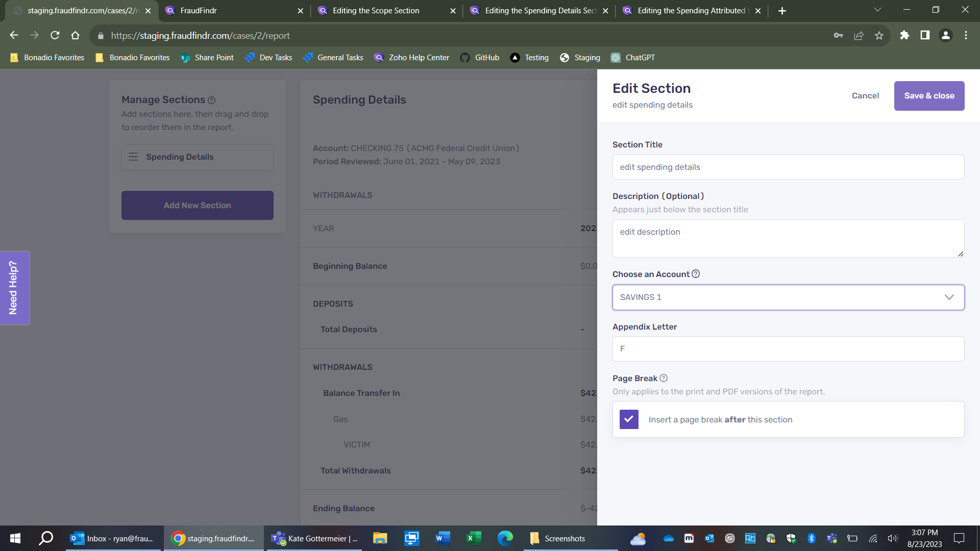Open the Need Help? side tab
This screenshot has width=980, height=551.
click(14, 288)
